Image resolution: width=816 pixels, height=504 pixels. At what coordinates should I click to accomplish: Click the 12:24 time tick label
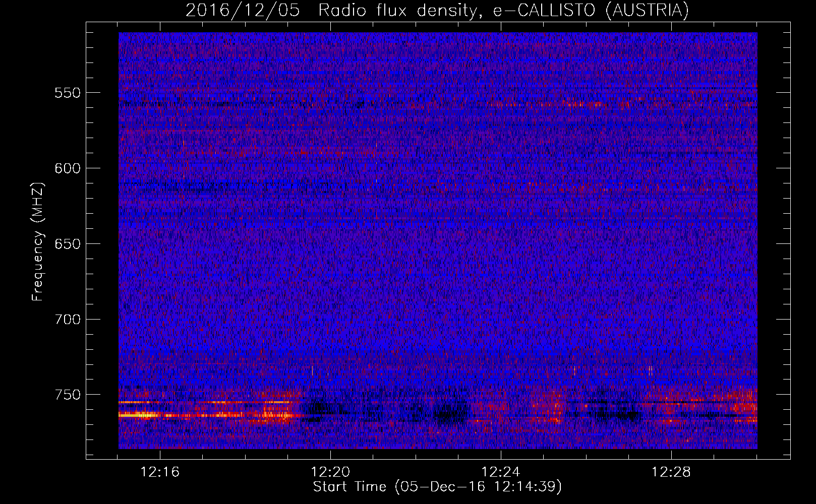point(501,472)
